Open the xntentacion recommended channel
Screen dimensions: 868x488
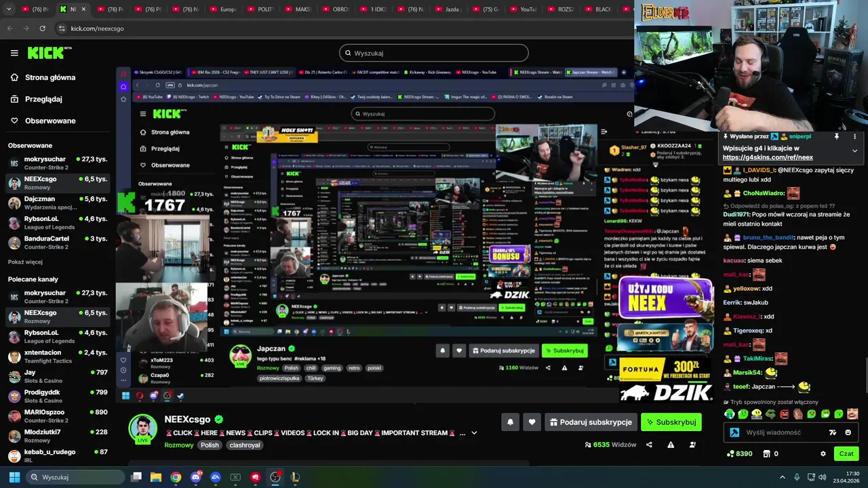(x=57, y=357)
